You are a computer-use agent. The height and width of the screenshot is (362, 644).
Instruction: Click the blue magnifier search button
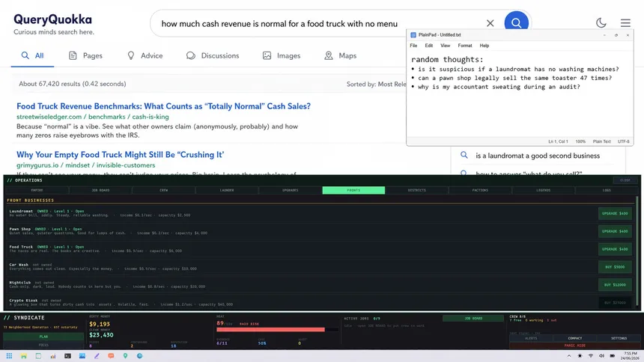(x=516, y=23)
